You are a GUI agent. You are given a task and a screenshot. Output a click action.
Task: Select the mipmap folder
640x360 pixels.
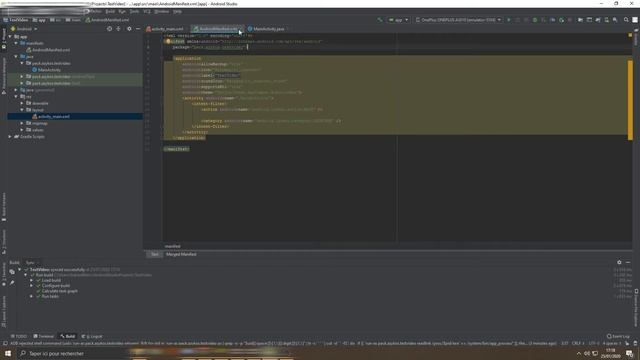tap(37, 123)
